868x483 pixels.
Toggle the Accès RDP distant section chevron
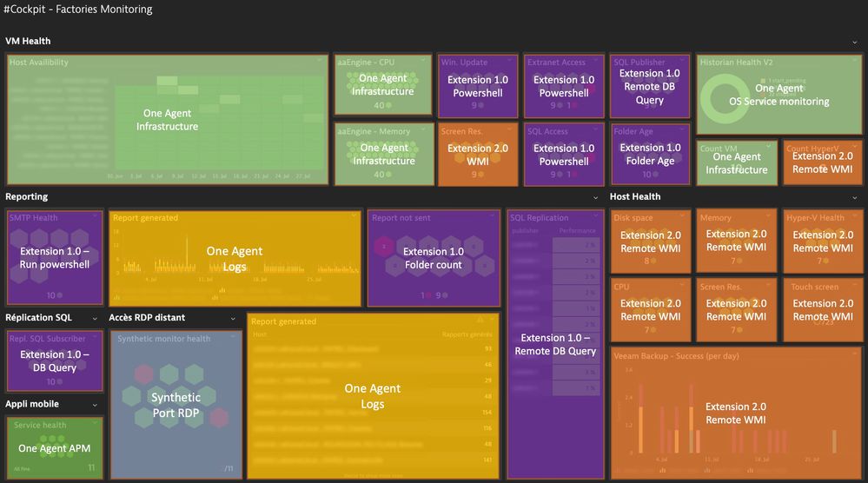tap(233, 318)
